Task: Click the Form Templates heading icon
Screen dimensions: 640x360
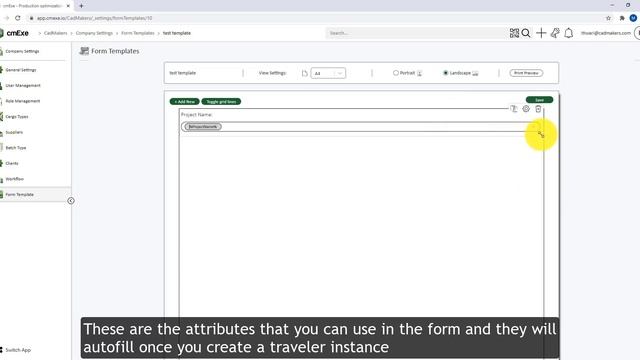Action: (x=84, y=51)
